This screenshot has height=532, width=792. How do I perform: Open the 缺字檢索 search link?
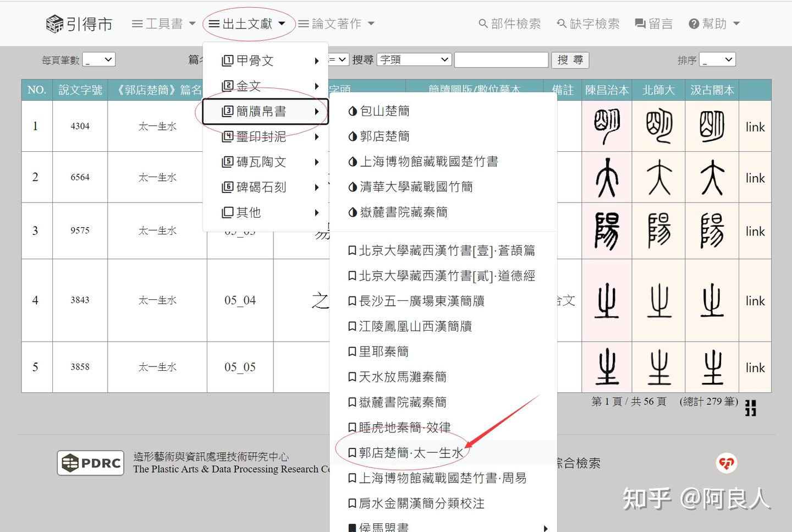click(x=588, y=24)
